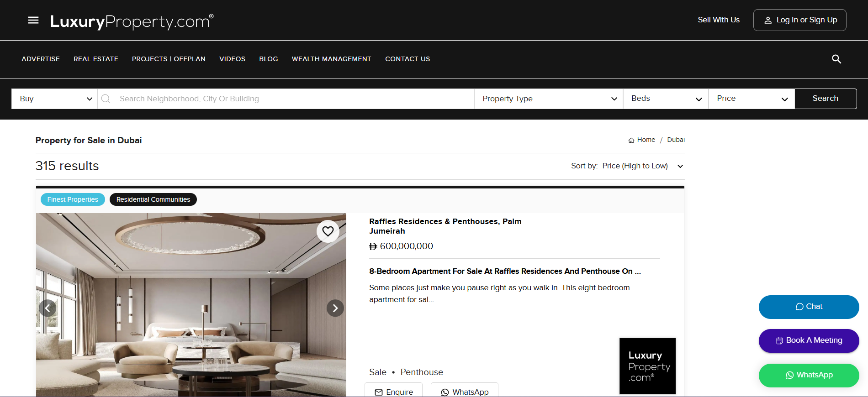This screenshot has height=397, width=868.
Task: Open the green WhatsApp floating button
Action: (808, 375)
